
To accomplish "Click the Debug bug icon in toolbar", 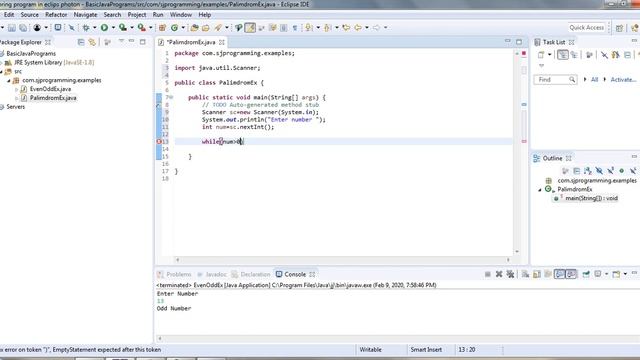I will 86,27.
